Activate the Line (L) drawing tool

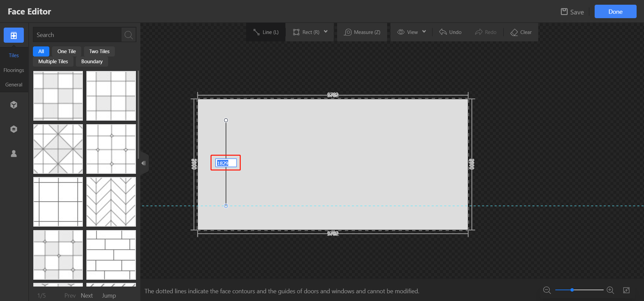(x=266, y=32)
